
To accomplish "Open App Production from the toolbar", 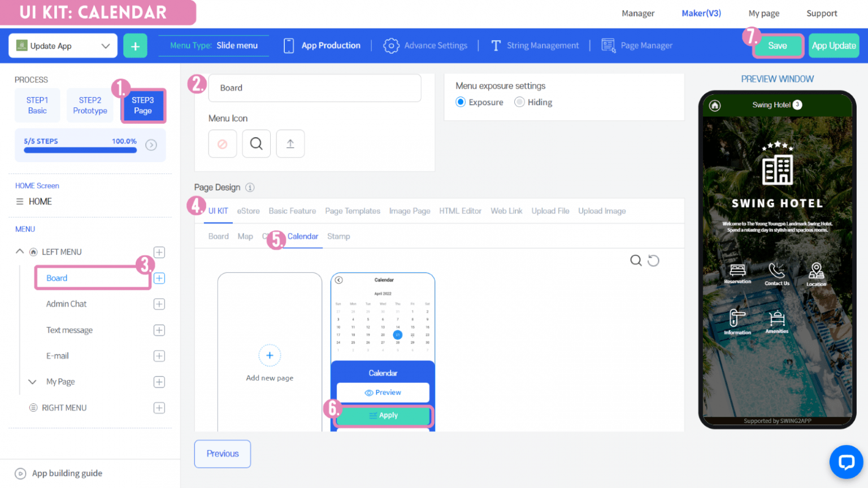I will point(322,45).
